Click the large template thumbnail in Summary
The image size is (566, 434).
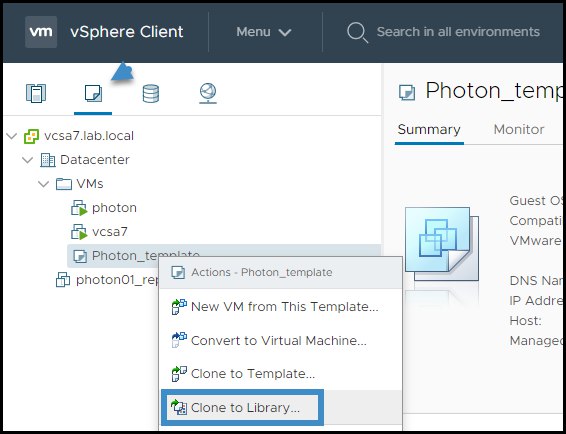(x=442, y=244)
